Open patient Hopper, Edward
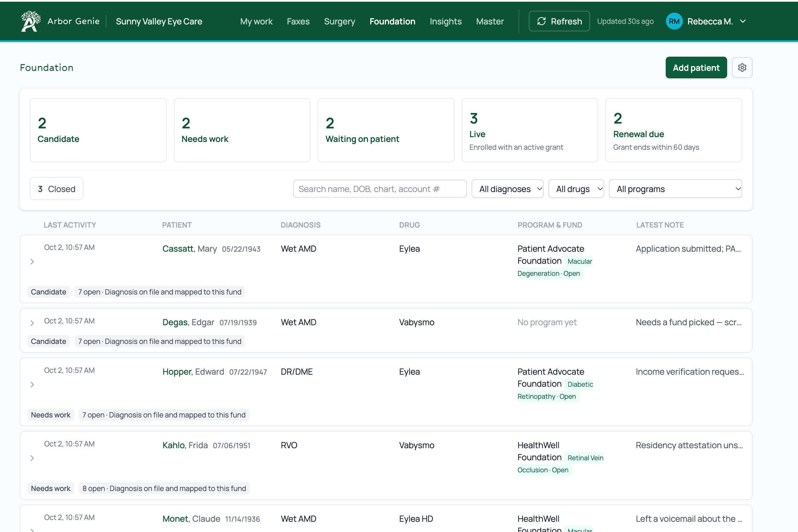 193,372
